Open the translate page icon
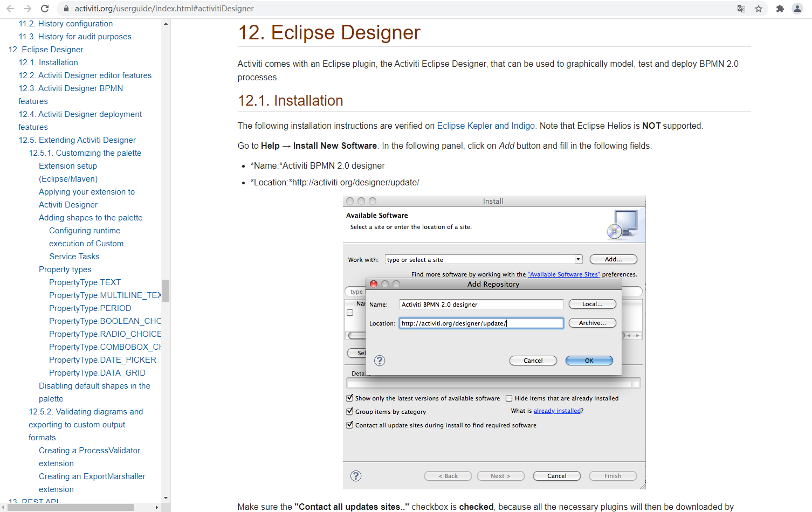Viewport: 812px width, 512px height. 741,9
